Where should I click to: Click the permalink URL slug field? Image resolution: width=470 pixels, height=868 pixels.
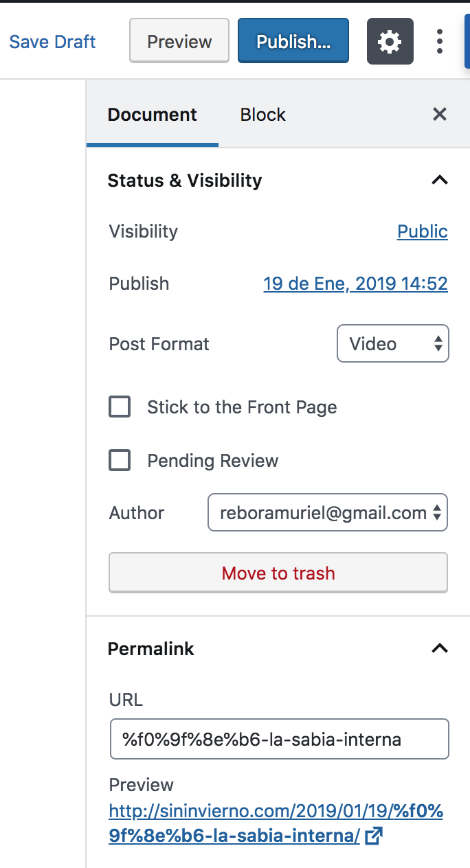(x=279, y=740)
